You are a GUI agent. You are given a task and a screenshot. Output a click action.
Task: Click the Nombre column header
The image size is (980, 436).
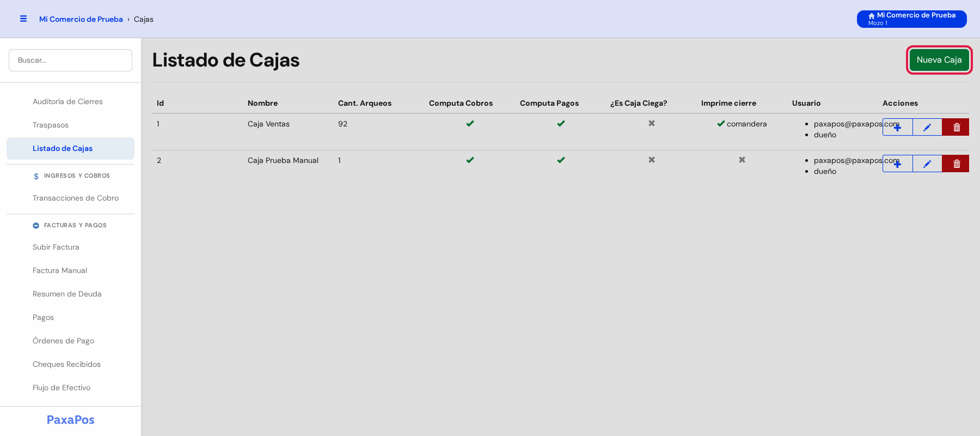262,103
